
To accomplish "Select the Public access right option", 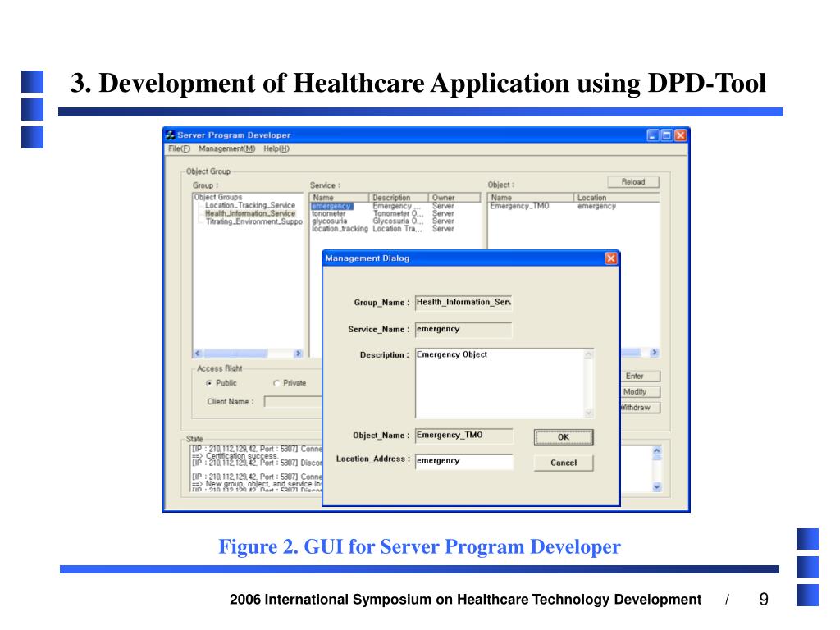I will (209, 383).
